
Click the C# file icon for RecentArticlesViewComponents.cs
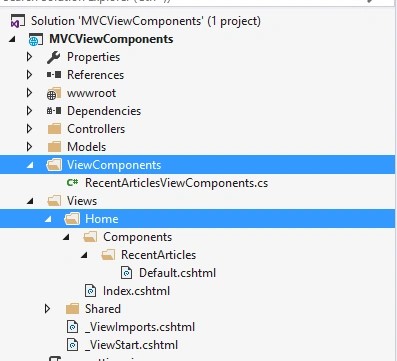pos(72,183)
